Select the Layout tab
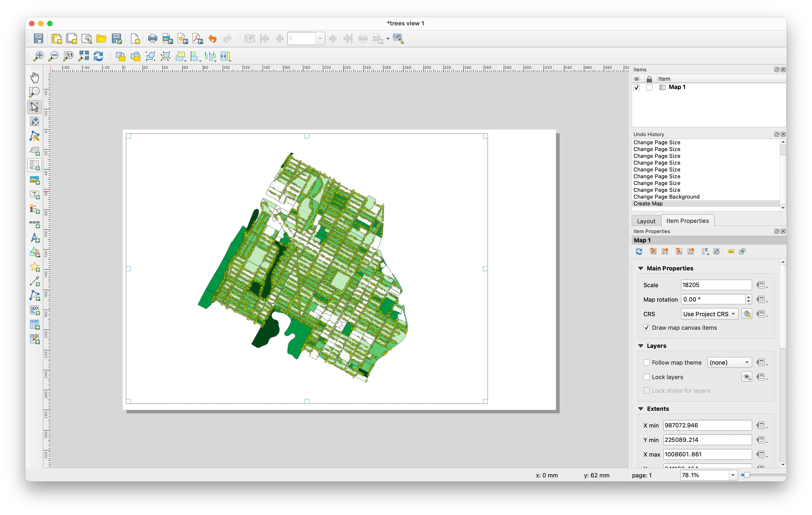Screen dimensions: 812x515 (646, 221)
